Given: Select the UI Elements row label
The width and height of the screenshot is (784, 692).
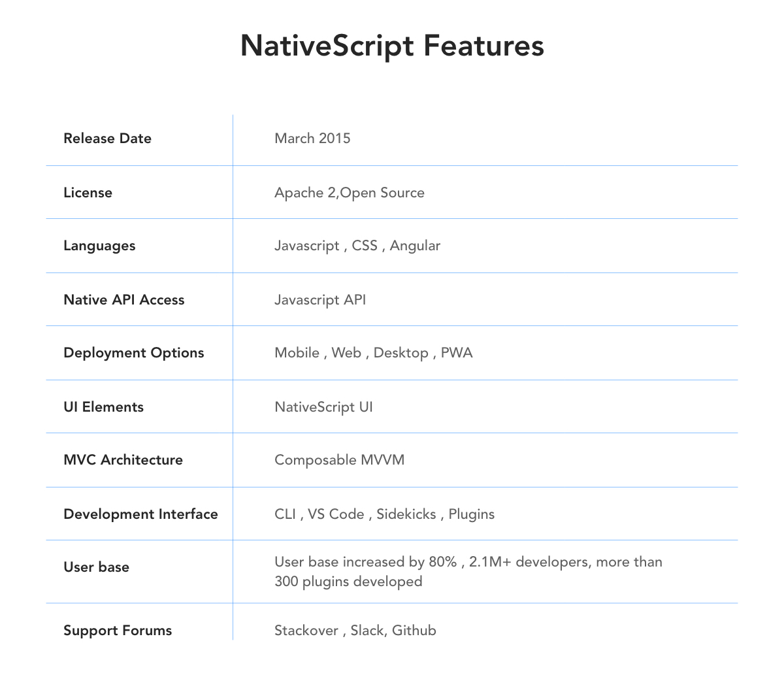Looking at the screenshot, I should [103, 406].
